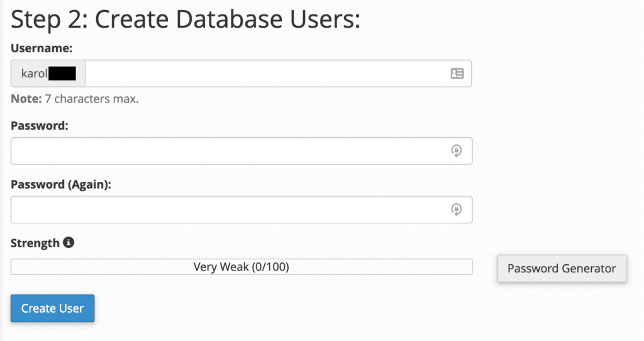Viewport: 644px width, 341px height.
Task: Click the "Step 2: Create Database Users" heading
Action: 186,20
